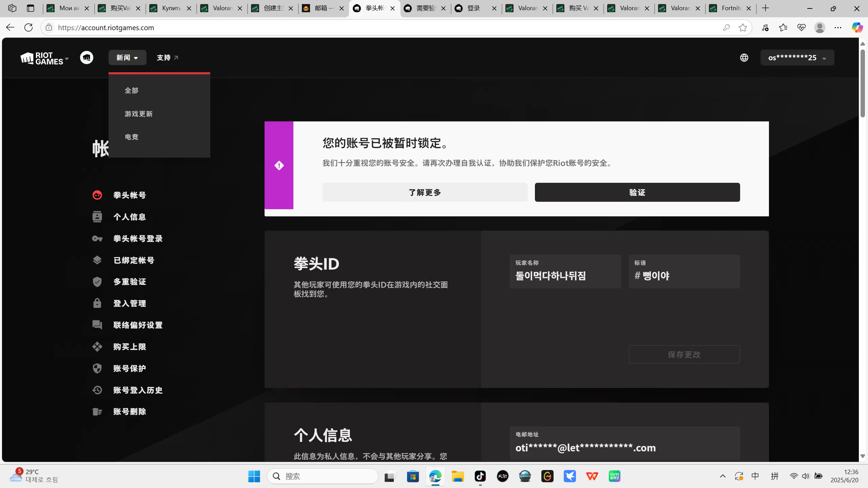Open File Explorer from taskbar
Screen dimensions: 868x488
point(458,476)
